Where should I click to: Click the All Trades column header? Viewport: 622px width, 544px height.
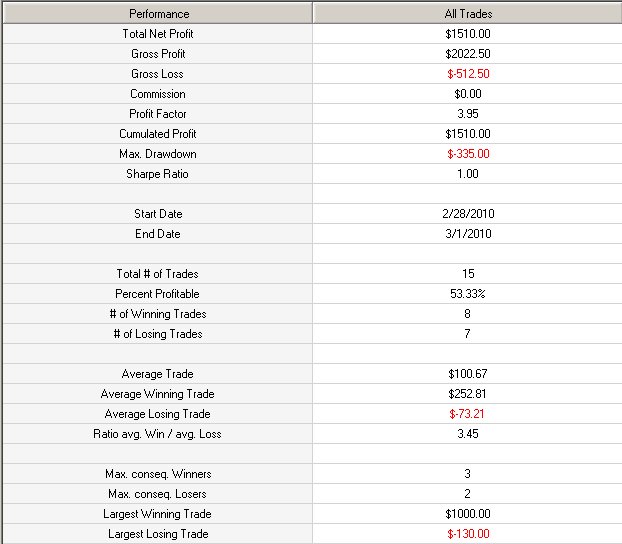click(468, 13)
